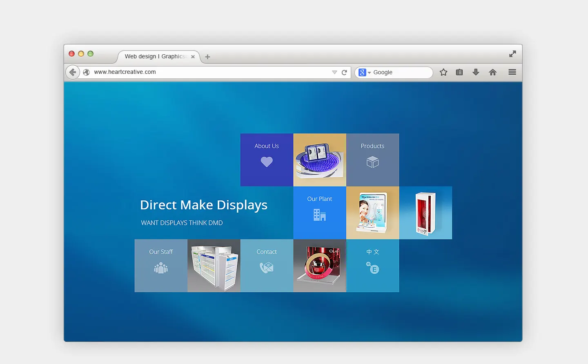The width and height of the screenshot is (588, 364).
Task: Open a new tab with plus button
Action: pos(207,57)
